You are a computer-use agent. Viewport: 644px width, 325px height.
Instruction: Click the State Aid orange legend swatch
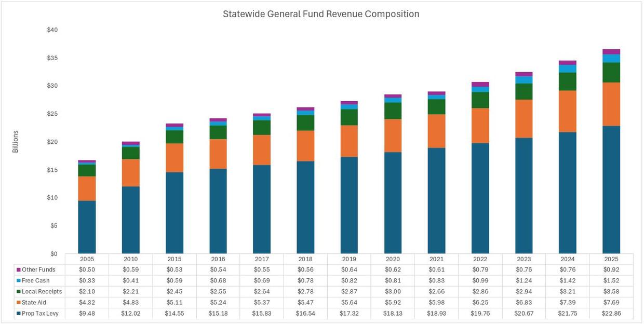pos(19,303)
